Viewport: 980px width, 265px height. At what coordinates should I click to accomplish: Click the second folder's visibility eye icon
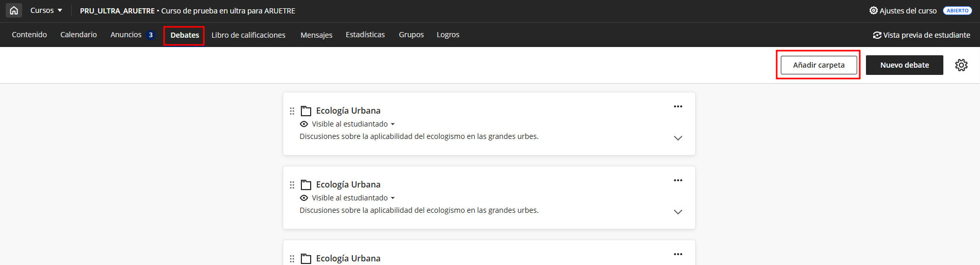coord(304,198)
